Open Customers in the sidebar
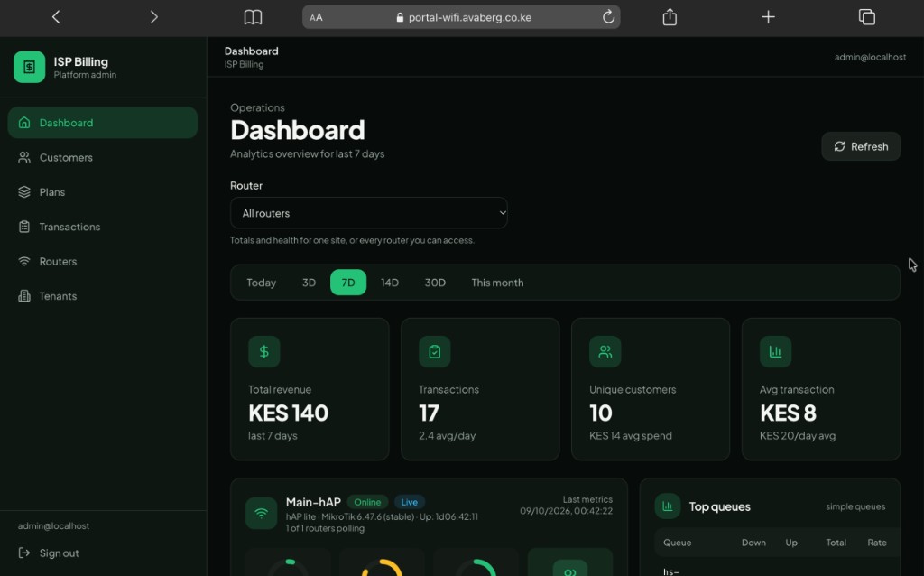The width and height of the screenshot is (924, 576). [x=103, y=157]
